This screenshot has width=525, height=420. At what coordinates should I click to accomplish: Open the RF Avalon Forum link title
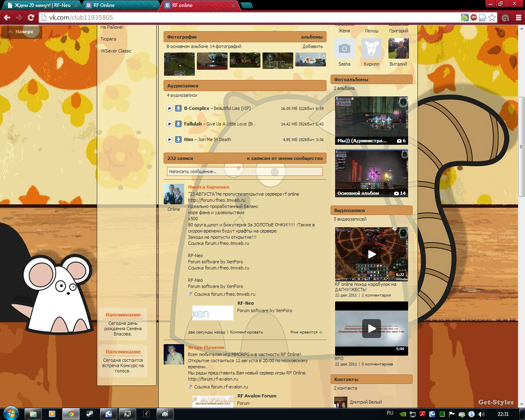coord(257,396)
